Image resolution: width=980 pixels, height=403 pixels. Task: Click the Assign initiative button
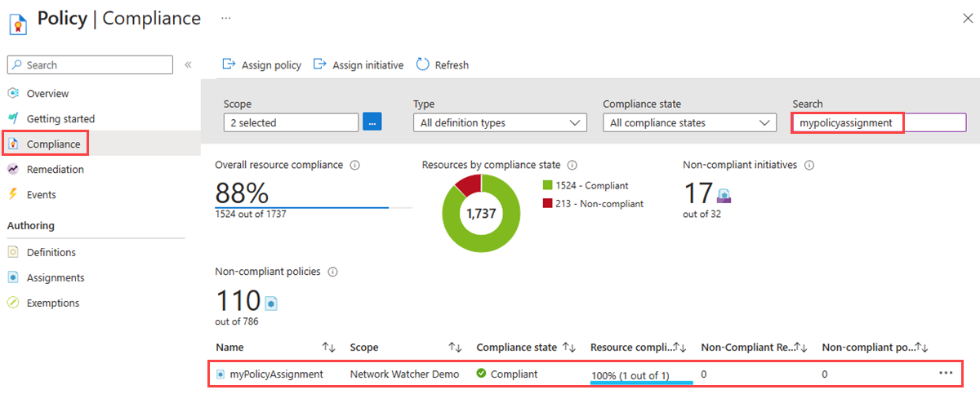click(x=359, y=65)
